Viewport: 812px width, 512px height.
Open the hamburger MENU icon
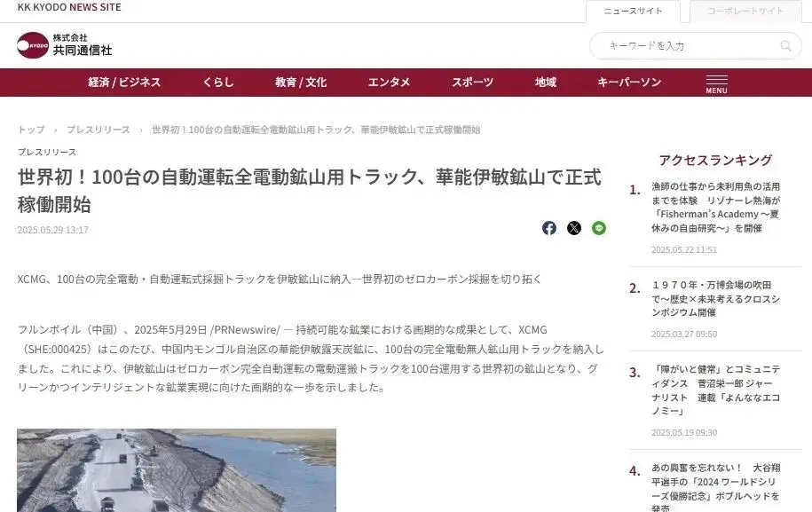point(717,84)
